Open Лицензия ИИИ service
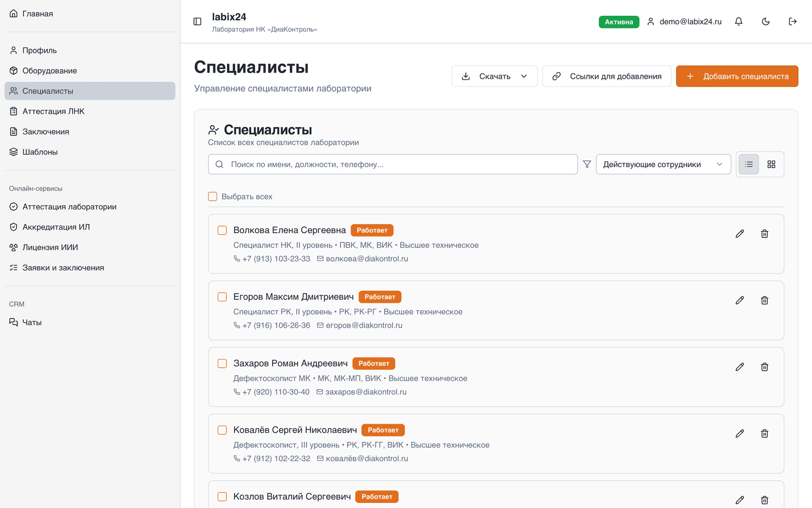812x508 pixels. (x=90, y=247)
